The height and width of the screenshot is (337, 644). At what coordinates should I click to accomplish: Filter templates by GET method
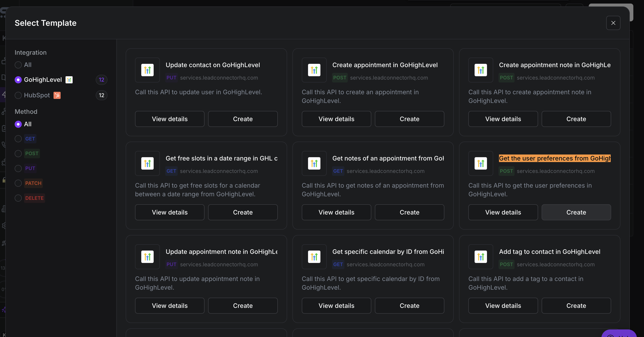click(x=18, y=139)
